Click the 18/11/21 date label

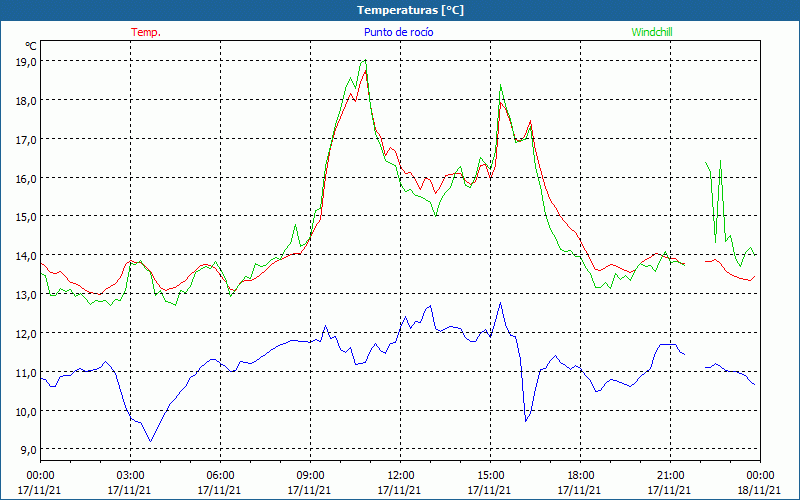(759, 490)
